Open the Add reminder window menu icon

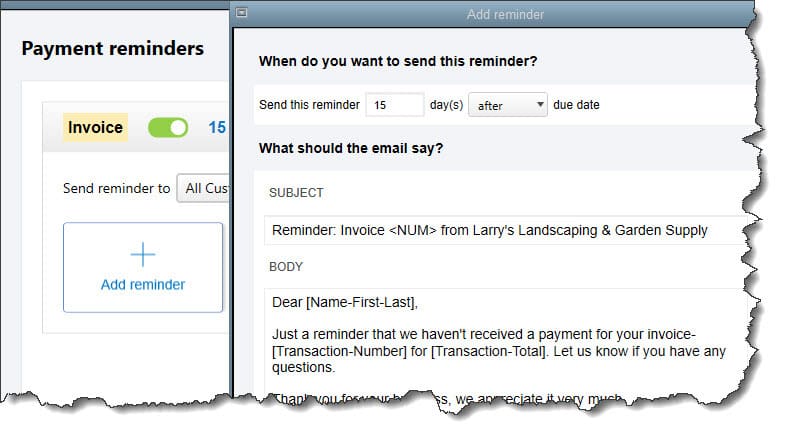point(241,13)
